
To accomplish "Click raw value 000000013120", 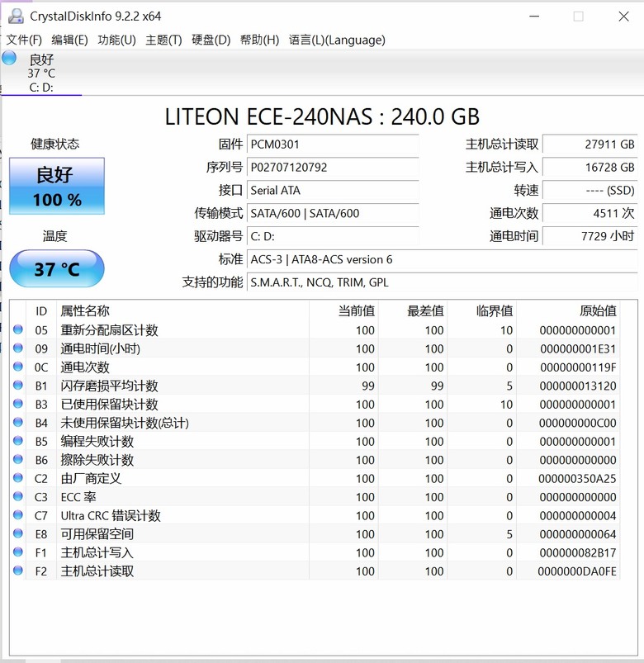I will [578, 386].
